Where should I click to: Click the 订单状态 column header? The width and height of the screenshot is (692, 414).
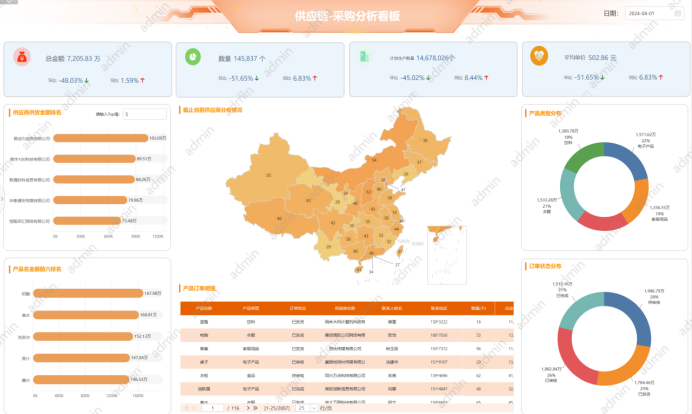297,308
